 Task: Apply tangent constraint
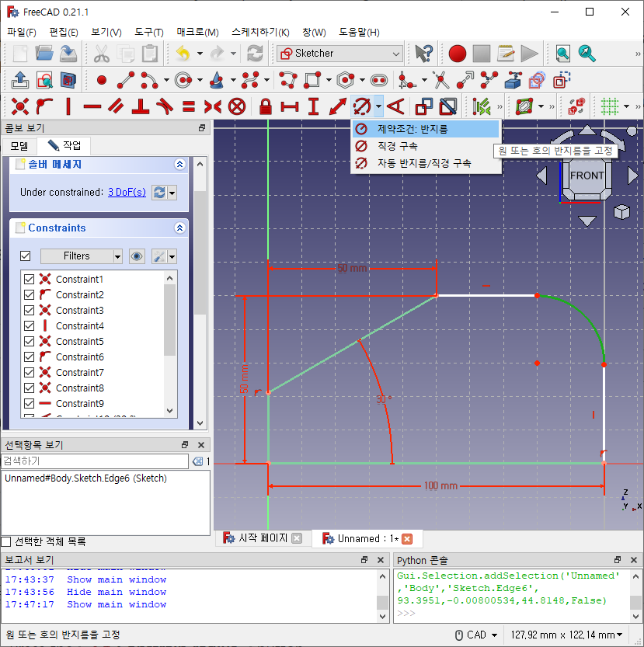click(x=165, y=106)
